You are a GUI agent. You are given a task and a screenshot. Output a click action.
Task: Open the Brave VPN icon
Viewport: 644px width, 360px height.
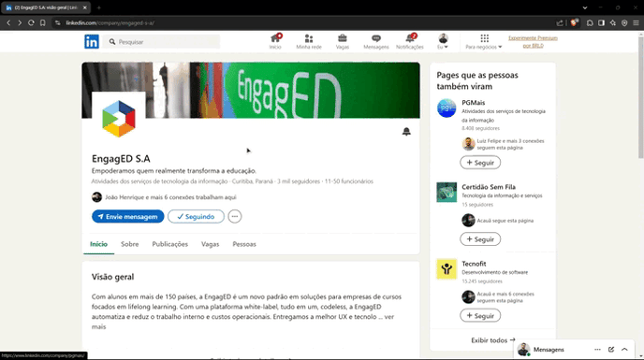pos(624,23)
